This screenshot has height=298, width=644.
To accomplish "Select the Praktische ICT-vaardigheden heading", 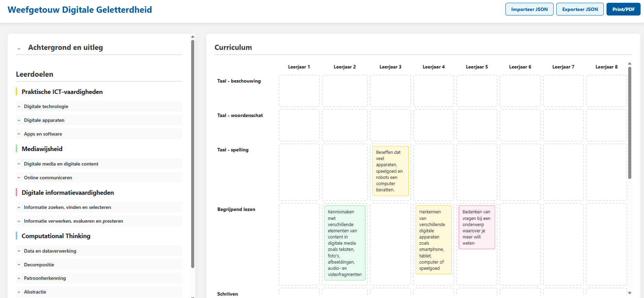I will click(62, 92).
